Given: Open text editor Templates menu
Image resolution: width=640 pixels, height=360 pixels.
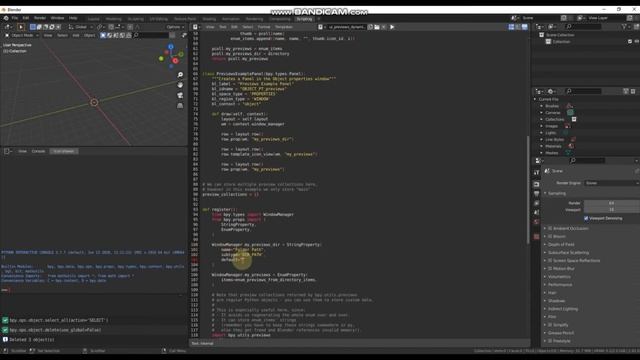Looking at the screenshot, I should [x=283, y=27].
